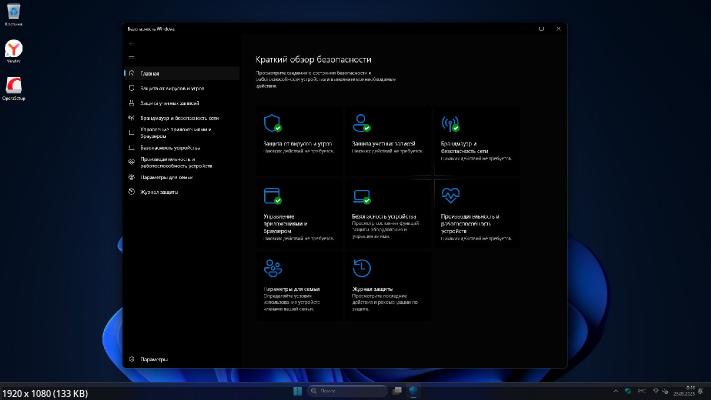711x400 pixels.
Task: Maximize the Windows Security window
Action: click(541, 29)
